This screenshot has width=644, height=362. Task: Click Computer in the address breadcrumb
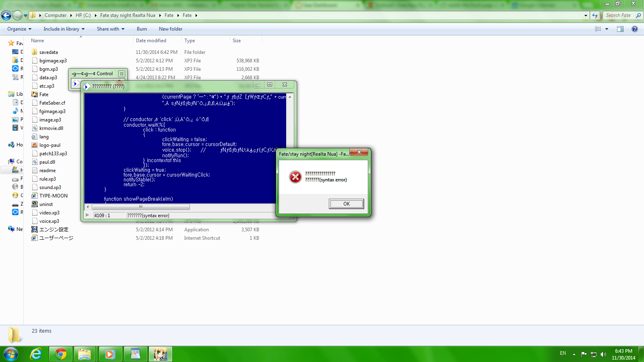coord(56,15)
